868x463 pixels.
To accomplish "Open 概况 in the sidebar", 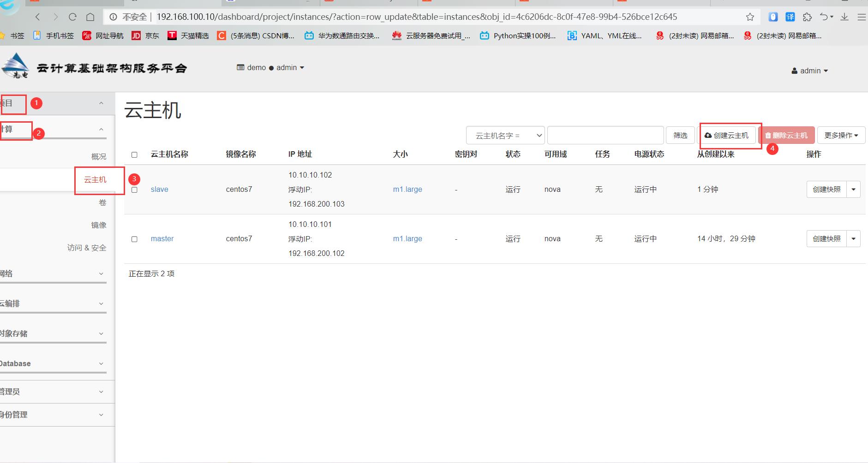I will click(99, 157).
